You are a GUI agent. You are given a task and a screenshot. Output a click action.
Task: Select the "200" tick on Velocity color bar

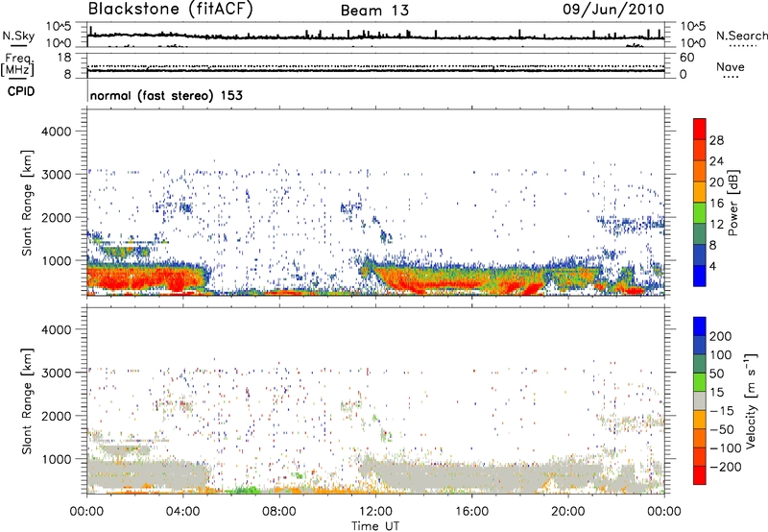[x=721, y=336]
